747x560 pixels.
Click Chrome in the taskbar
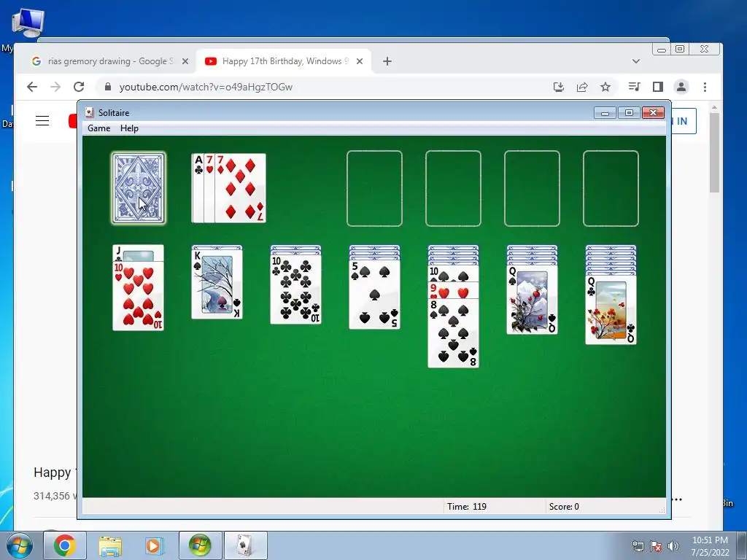pyautogui.click(x=65, y=545)
